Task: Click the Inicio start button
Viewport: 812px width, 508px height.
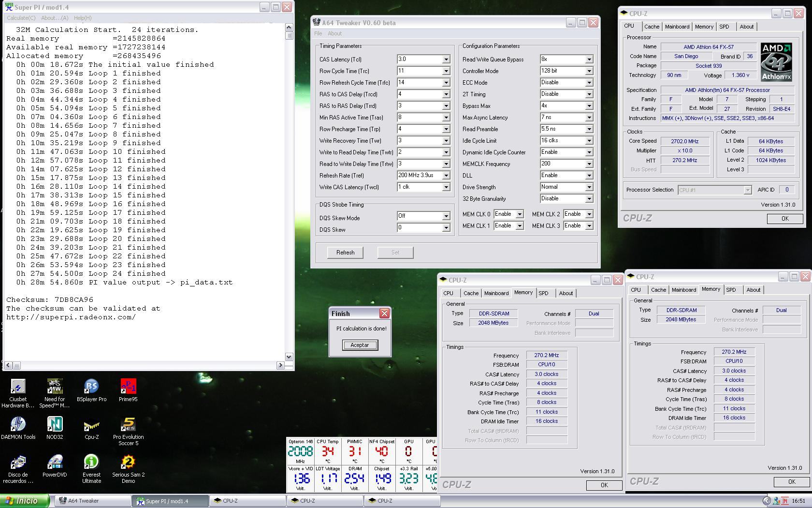Action: pyautogui.click(x=24, y=501)
